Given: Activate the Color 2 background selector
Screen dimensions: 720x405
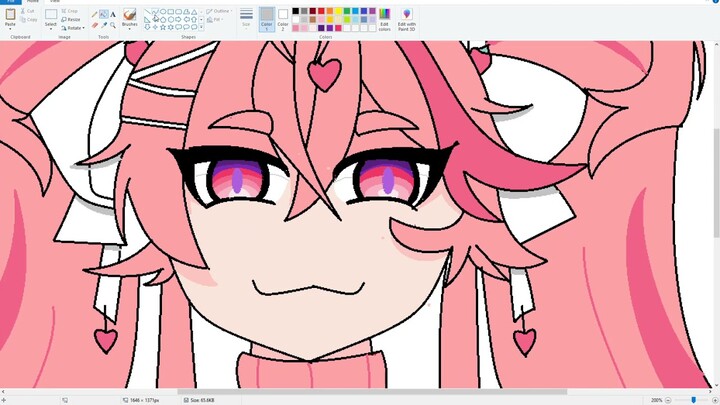Looking at the screenshot, I should click(282, 18).
